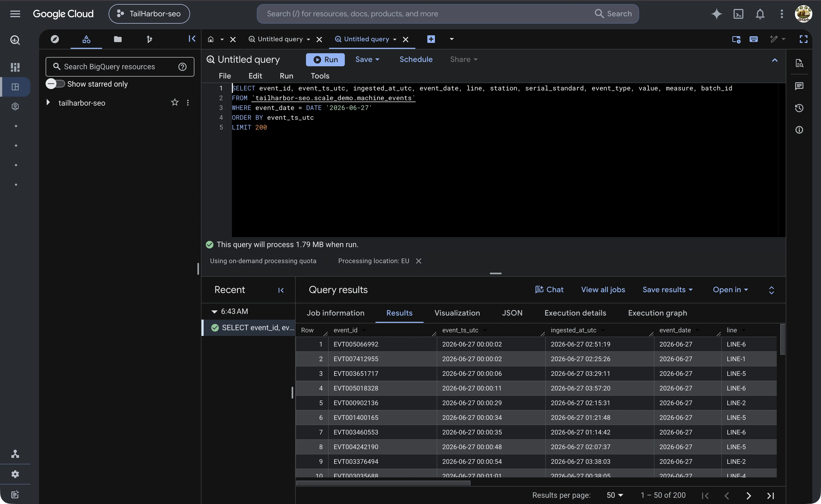Open Save results dropdown
This screenshot has width=821, height=504.
pos(667,290)
